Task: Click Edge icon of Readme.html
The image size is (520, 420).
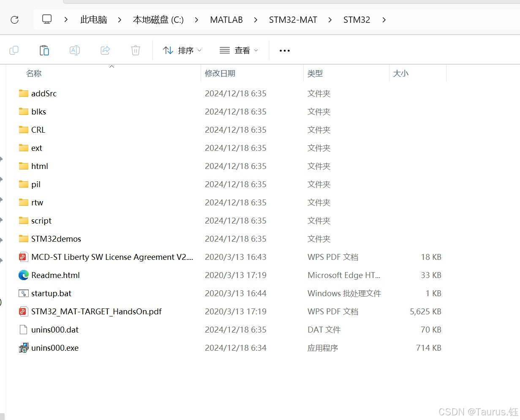Action: point(24,275)
